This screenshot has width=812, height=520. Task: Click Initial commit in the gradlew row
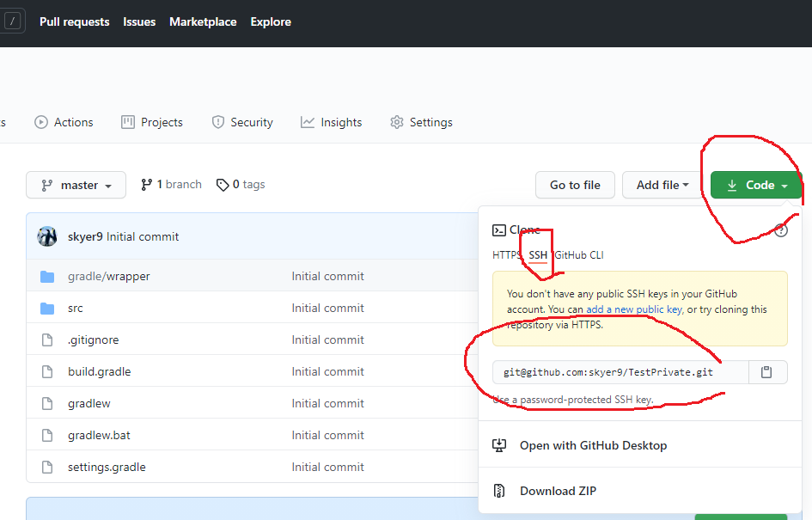327,403
